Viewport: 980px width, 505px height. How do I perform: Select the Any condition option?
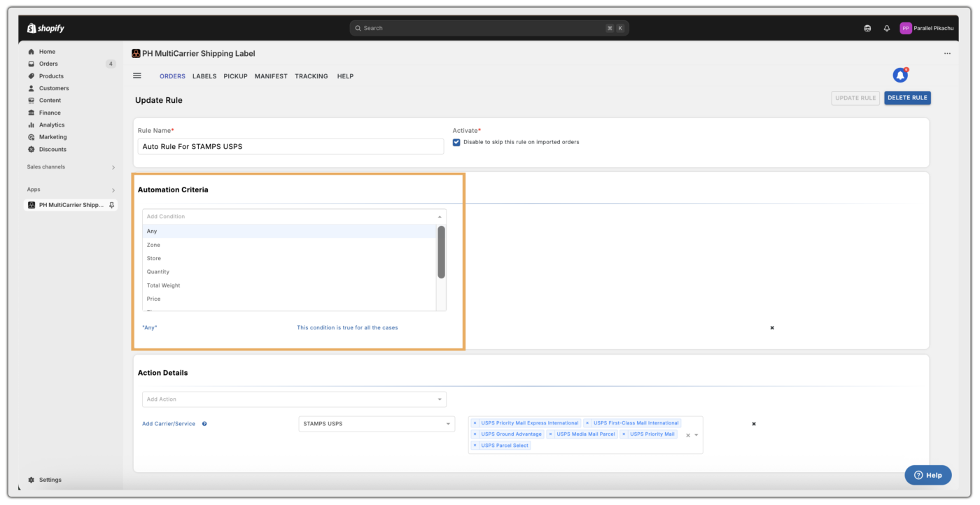click(289, 232)
